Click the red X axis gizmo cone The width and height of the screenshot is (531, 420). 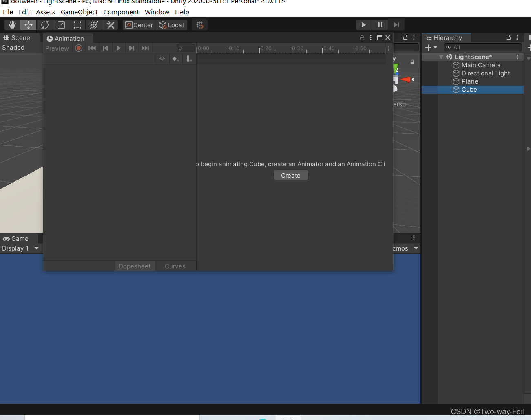point(406,79)
